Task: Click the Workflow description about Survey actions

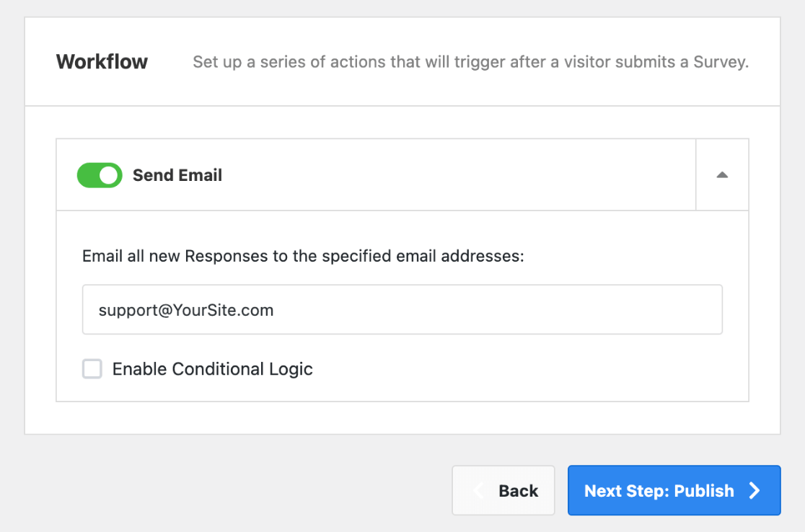Action: click(470, 62)
